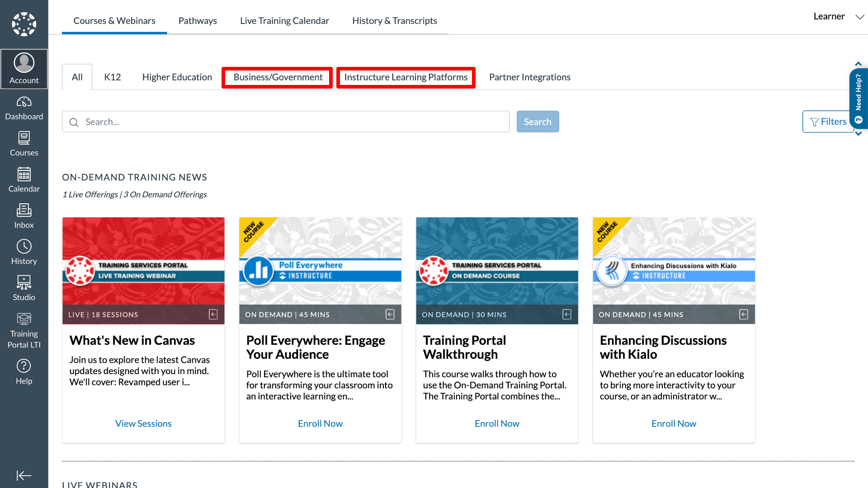The width and height of the screenshot is (868, 488).
Task: Launch Studio from the sidebar
Action: click(24, 289)
